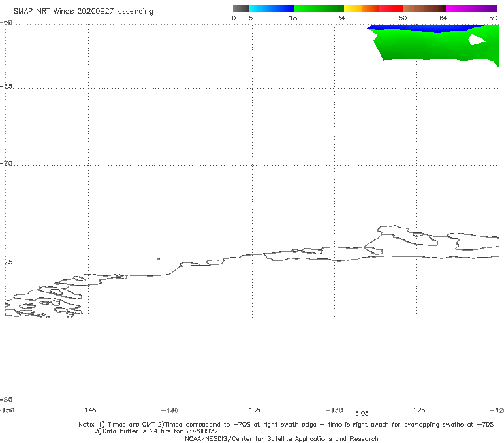Click the SMAP NRT Winds 20200927 ascending title

(x=83, y=12)
